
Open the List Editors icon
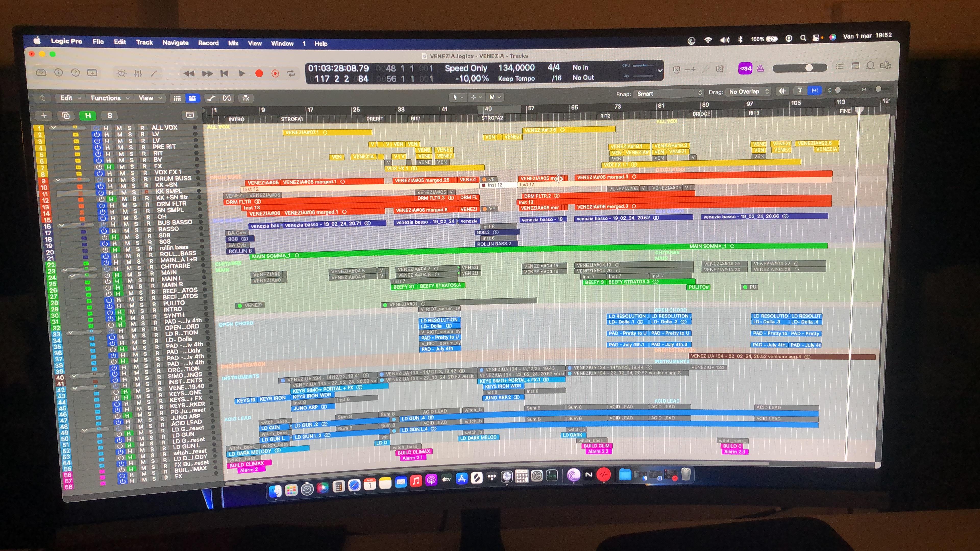click(839, 67)
